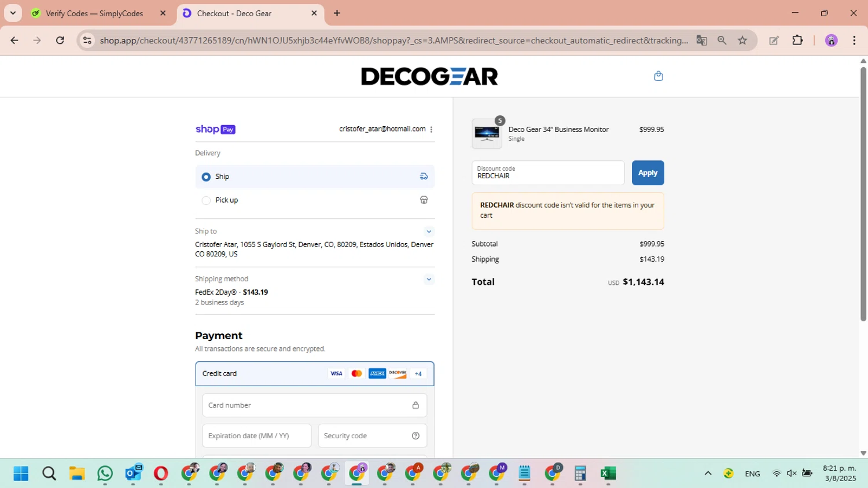Close the Verify Codes — SimplyCodes tab
Viewport: 868px width, 488px height.
click(163, 13)
